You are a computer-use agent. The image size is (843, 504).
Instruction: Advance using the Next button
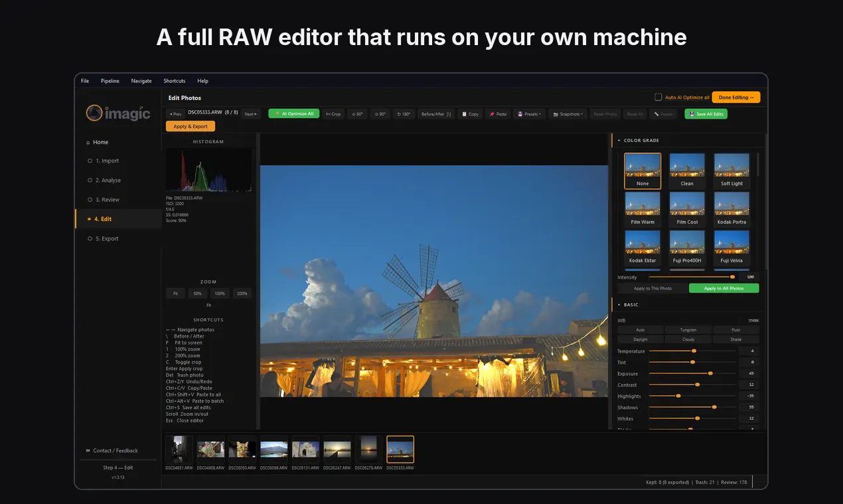pyautogui.click(x=251, y=114)
